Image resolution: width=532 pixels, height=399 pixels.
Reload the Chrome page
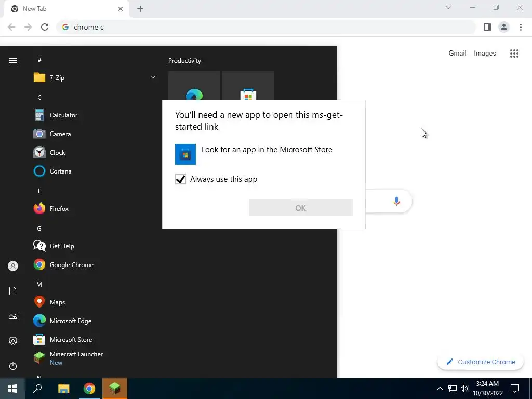[x=45, y=27]
